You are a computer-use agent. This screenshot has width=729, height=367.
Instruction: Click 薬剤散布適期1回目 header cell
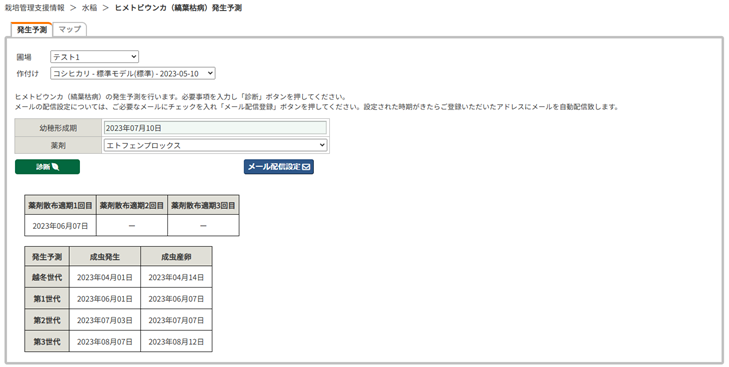click(60, 205)
